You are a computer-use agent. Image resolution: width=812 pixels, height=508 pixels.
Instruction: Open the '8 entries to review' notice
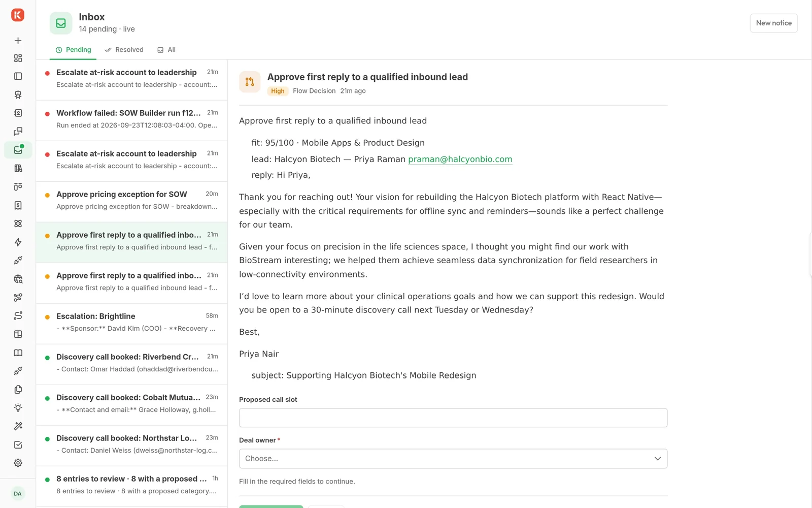click(x=132, y=486)
